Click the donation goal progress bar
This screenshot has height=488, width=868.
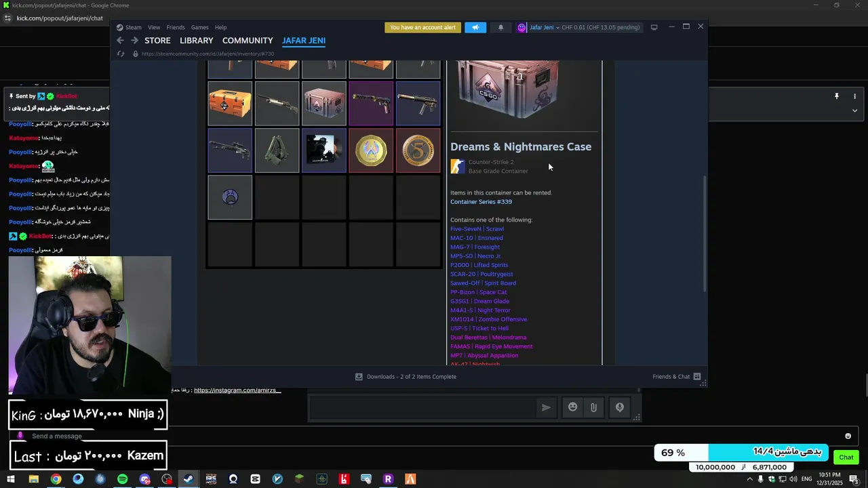coord(741,452)
